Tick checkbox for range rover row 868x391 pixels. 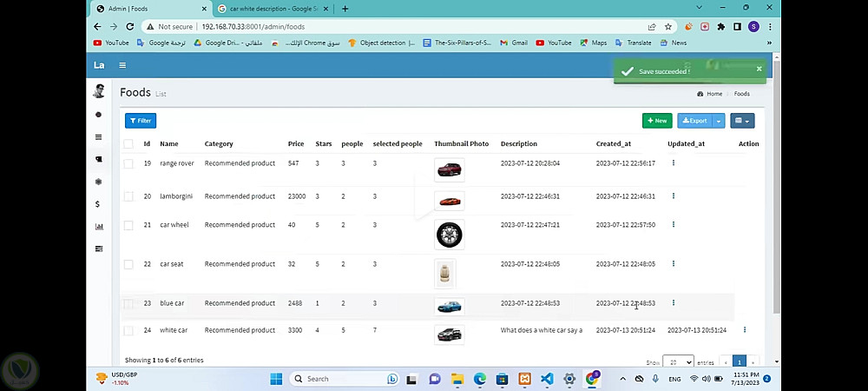tap(128, 163)
